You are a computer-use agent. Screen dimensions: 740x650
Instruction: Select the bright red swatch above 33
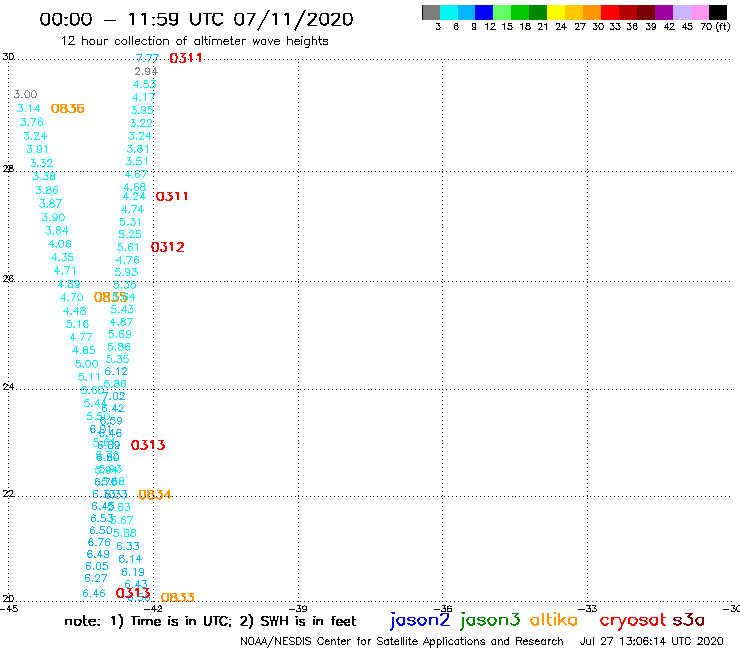(610, 12)
